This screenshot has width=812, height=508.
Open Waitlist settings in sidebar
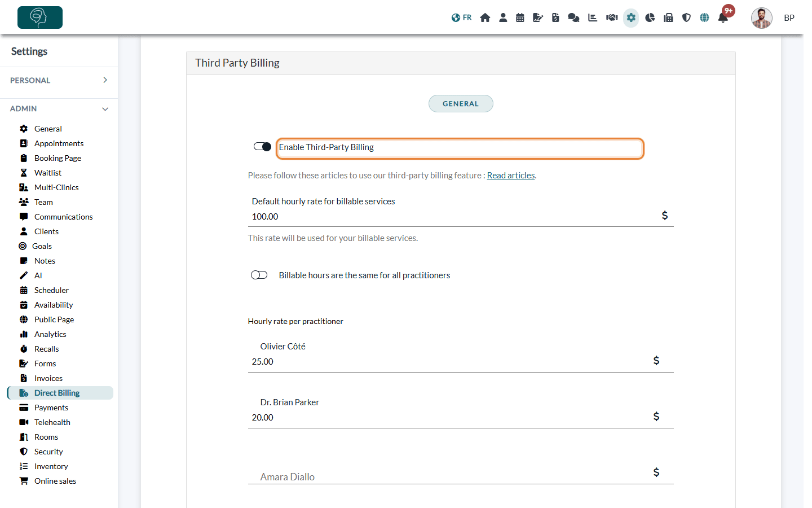point(48,173)
